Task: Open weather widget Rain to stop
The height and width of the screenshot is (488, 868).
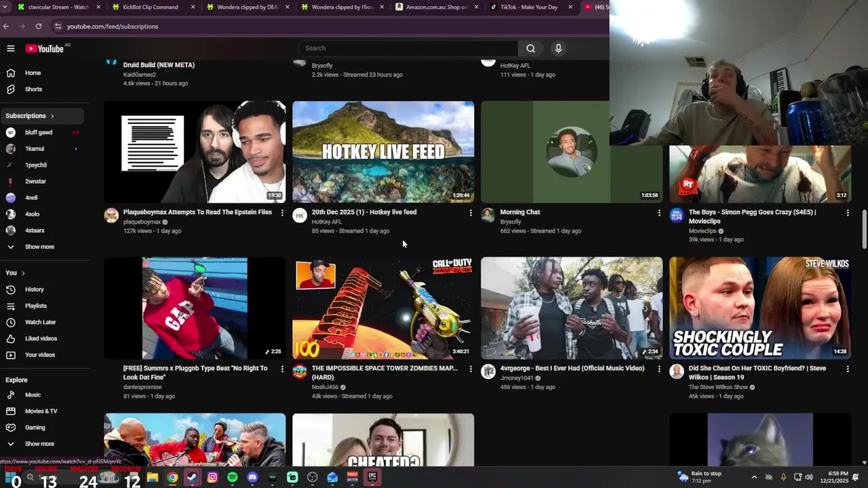Action: click(700, 477)
